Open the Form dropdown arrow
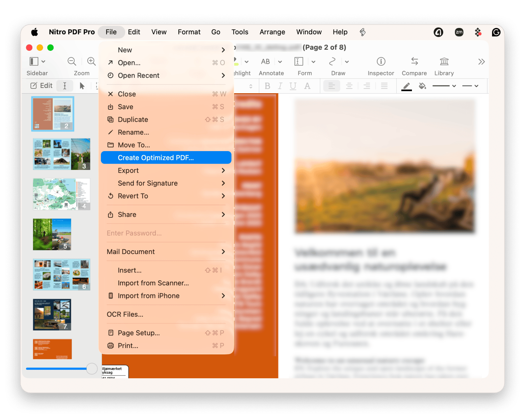The width and height of the screenshot is (525, 420). click(313, 62)
